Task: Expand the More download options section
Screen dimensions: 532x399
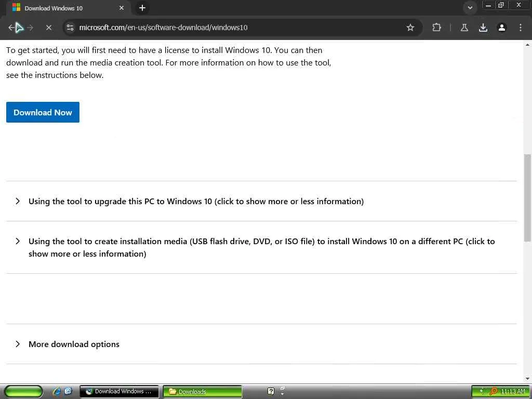Action: click(261, 344)
